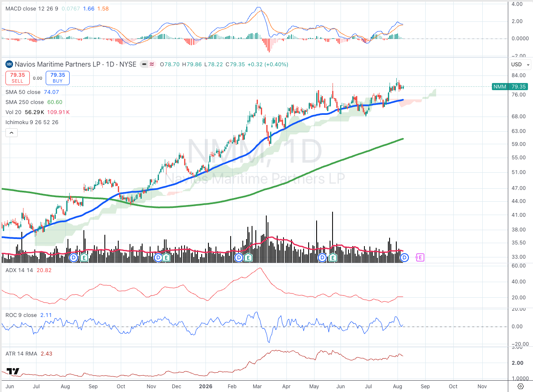Click the red SELL 79.35 button

tap(17, 78)
